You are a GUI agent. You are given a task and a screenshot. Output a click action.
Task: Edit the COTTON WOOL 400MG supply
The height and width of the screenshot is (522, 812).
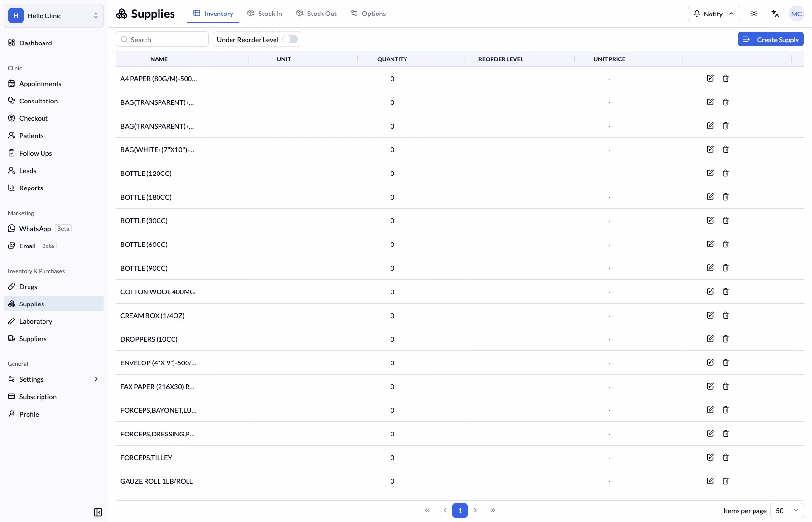[x=710, y=291]
